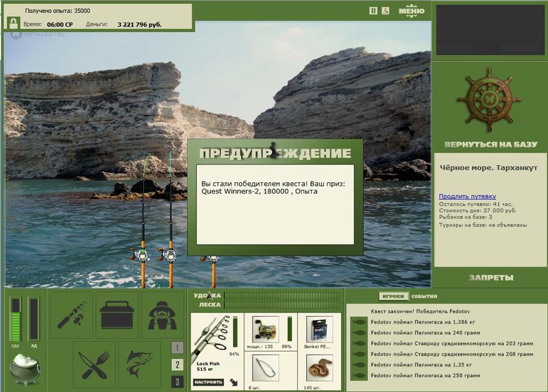Click the rod durability 94% indicator
Screen dimensions: 548x392
click(234, 332)
